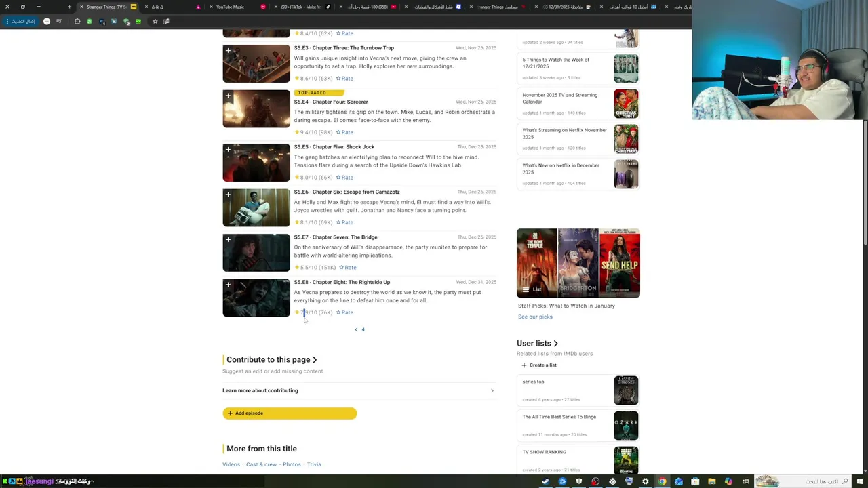Rate S5.E5 Shock Jock episode
Screen dimensions: 868x488
pos(344,178)
